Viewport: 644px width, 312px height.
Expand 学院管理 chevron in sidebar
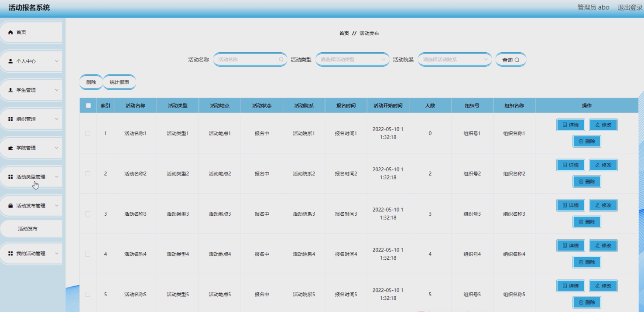click(56, 148)
